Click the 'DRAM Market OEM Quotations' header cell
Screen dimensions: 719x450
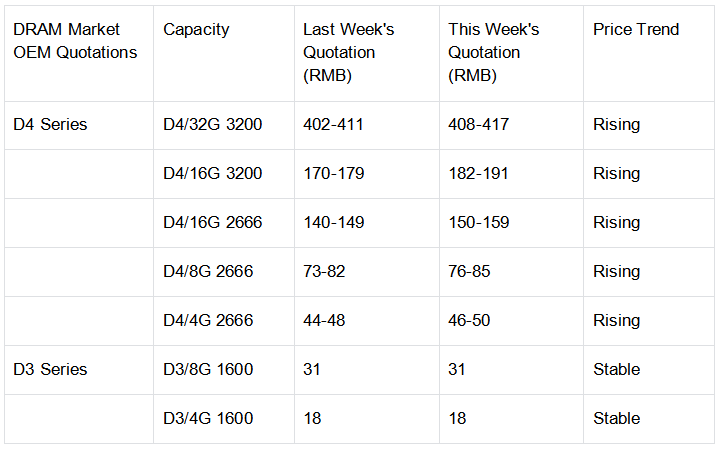(x=75, y=41)
